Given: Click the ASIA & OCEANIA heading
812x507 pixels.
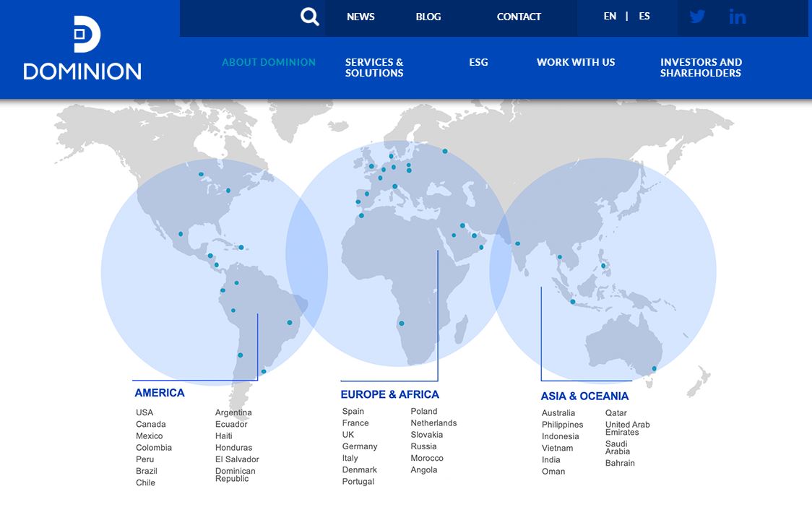Looking at the screenshot, I should 584,396.
